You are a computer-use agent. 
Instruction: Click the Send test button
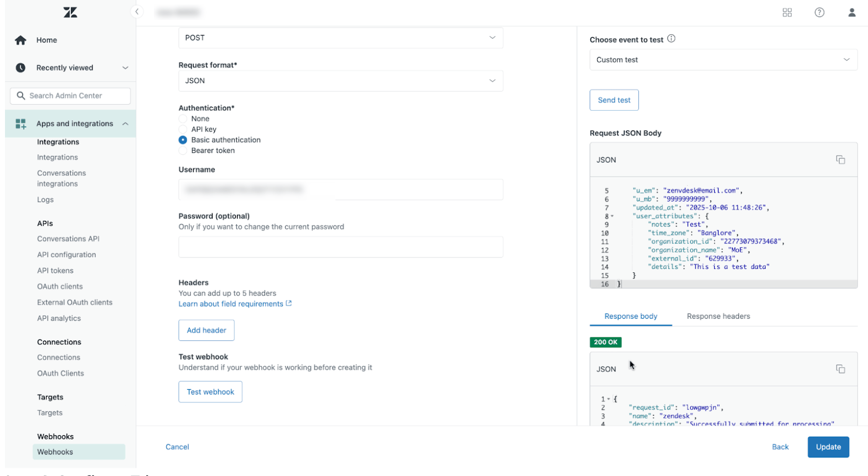click(614, 100)
